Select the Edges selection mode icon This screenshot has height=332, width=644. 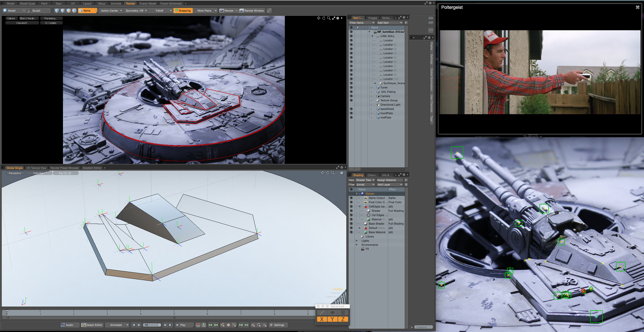click(x=63, y=11)
